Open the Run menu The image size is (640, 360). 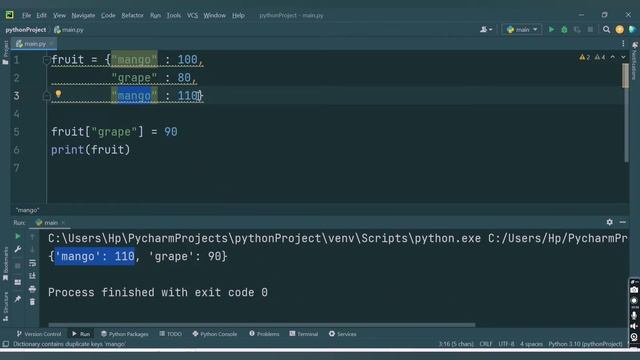(x=155, y=16)
